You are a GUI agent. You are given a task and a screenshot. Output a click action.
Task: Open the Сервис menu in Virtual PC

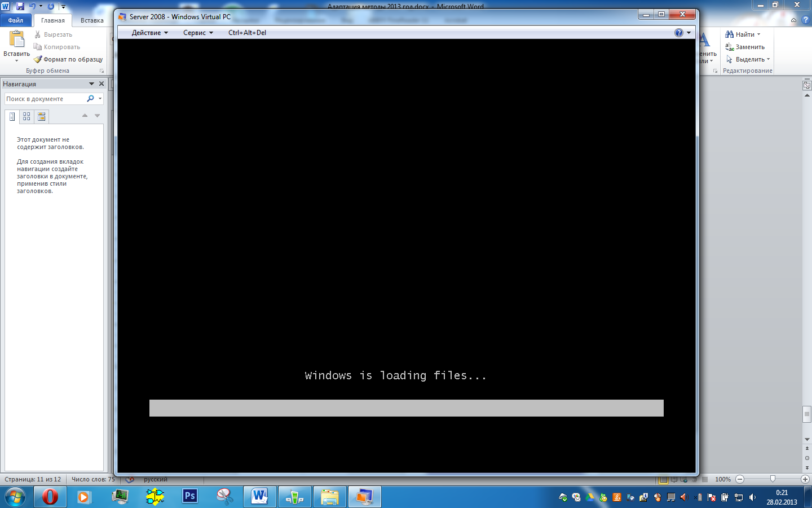(x=198, y=33)
